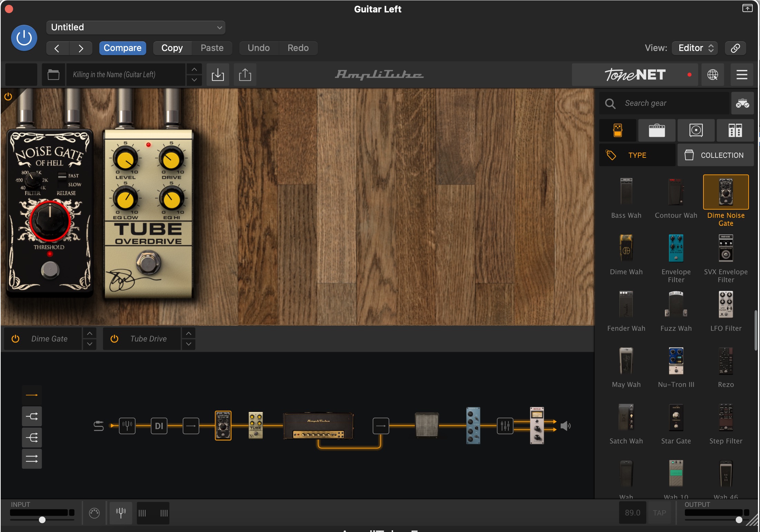760x532 pixels.
Task: Click the Tube Overdrive DRIVE knob
Action: click(x=171, y=159)
